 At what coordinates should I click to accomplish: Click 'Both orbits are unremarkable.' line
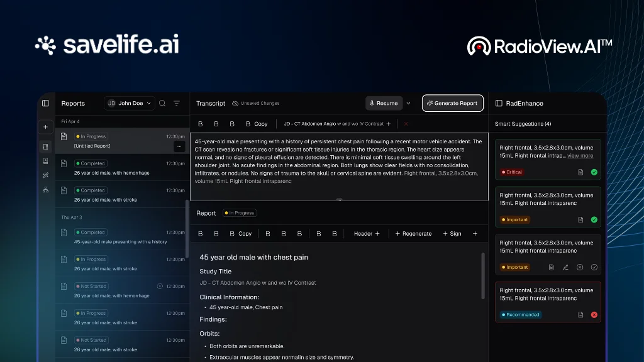[x=247, y=346]
